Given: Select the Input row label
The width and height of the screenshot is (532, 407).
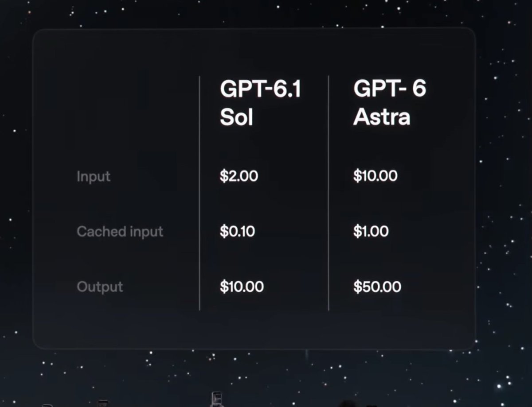Looking at the screenshot, I should coord(94,176).
